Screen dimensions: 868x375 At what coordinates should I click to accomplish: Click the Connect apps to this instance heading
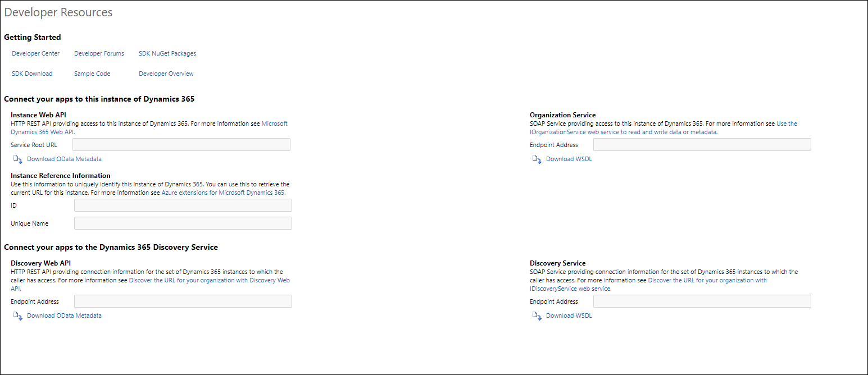pyautogui.click(x=99, y=99)
